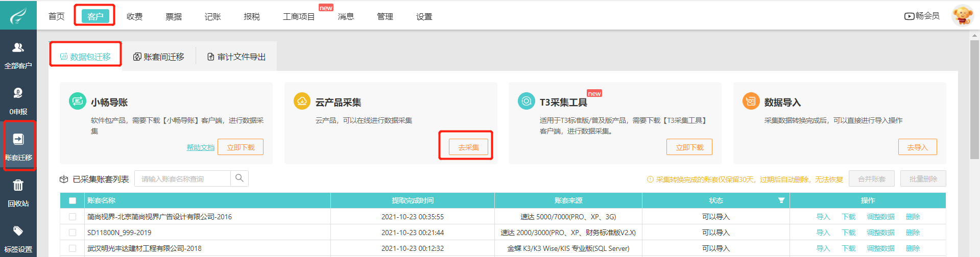This screenshot has height=257, width=980.
Task: Open the 设置 menu
Action: (424, 16)
